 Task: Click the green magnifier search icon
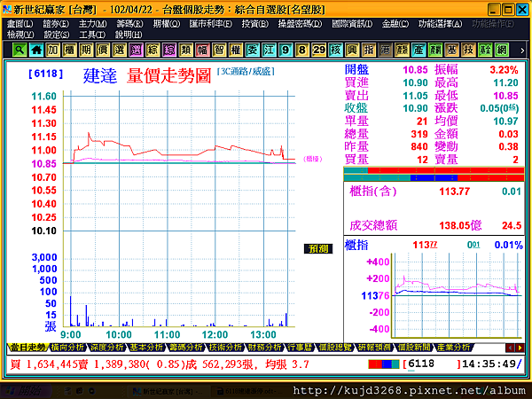(20, 51)
